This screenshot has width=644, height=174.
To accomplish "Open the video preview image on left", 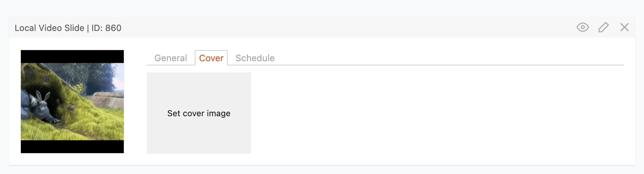I will tap(72, 102).
